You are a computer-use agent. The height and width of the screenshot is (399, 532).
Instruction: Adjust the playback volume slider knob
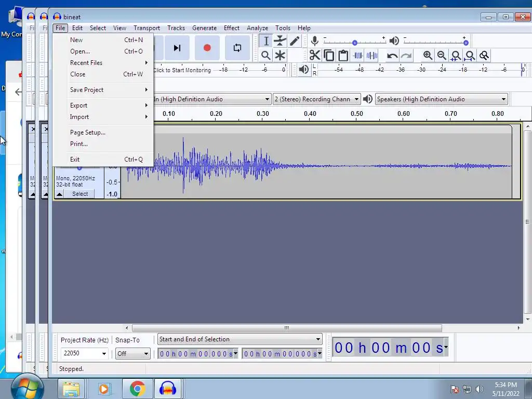pos(466,43)
